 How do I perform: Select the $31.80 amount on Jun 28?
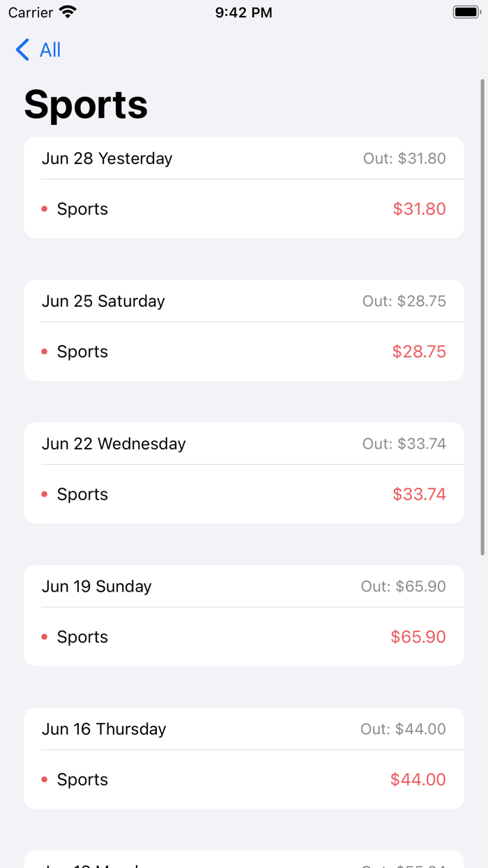click(419, 208)
